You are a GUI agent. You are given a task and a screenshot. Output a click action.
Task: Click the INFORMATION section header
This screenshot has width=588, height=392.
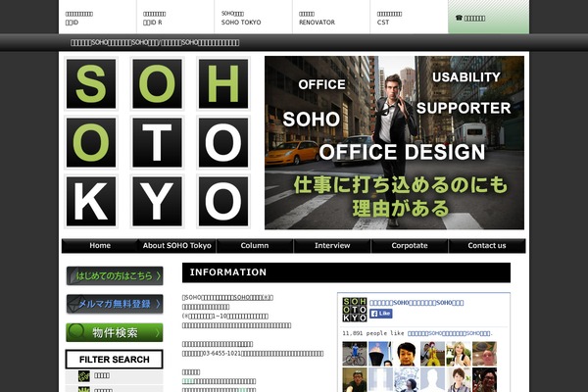[x=346, y=272]
